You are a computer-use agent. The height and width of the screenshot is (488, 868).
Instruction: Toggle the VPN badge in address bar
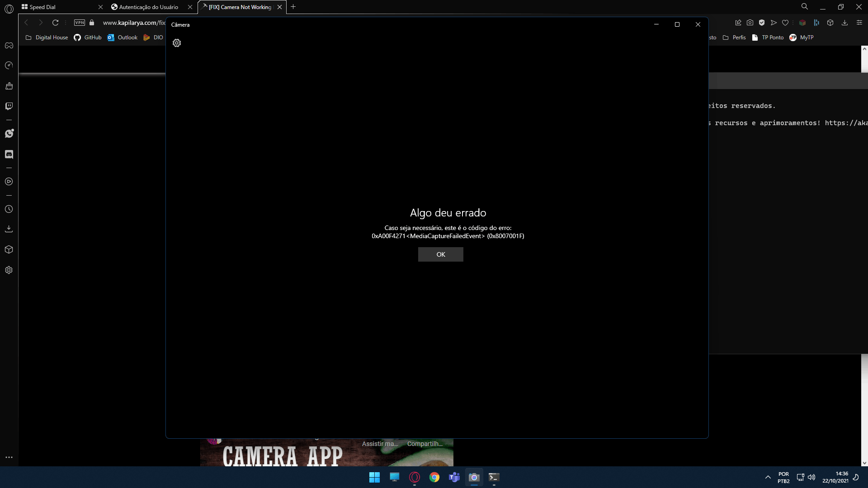click(x=80, y=23)
